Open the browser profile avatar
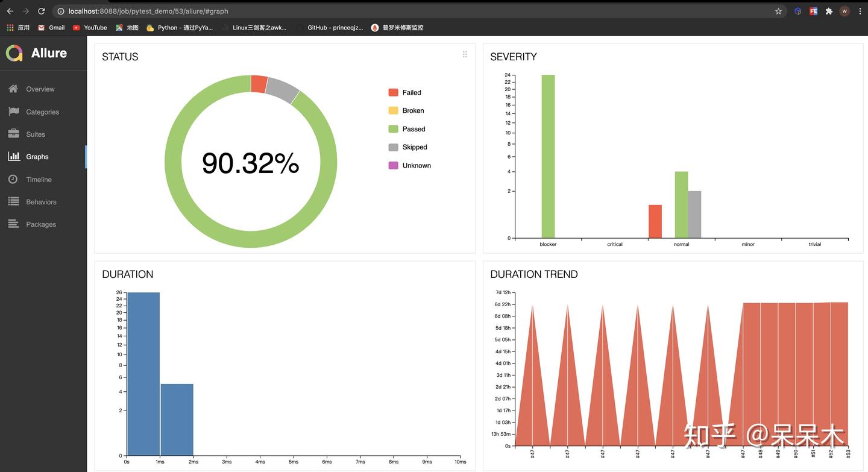This screenshot has height=472, width=868. (x=844, y=11)
